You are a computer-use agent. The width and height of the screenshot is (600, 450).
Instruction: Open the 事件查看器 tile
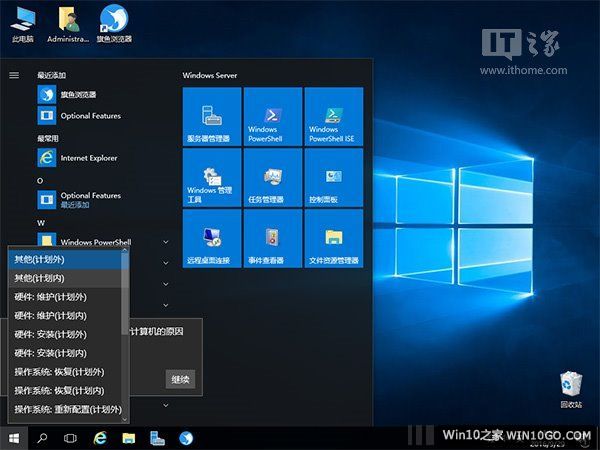(272, 239)
